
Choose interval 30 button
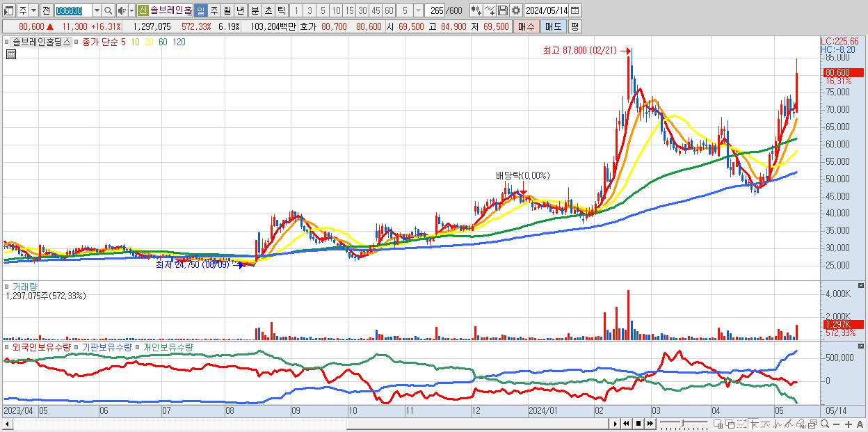pyautogui.click(x=362, y=10)
